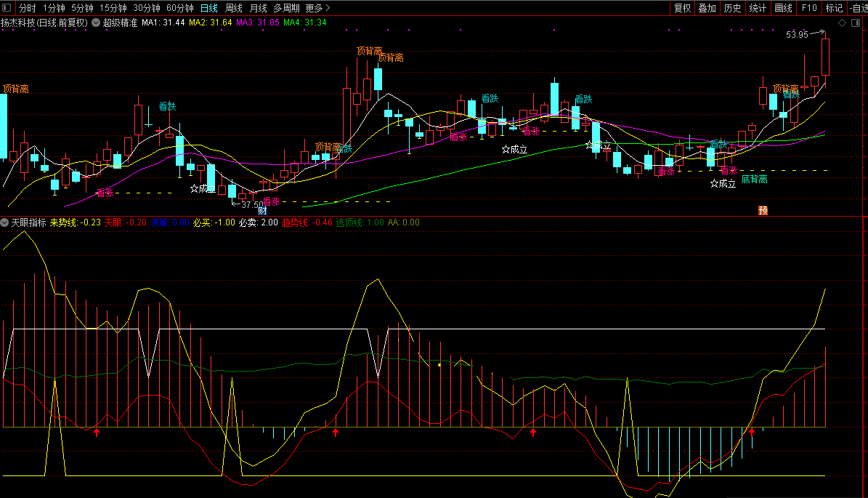Viewport: 868px width, 498px height.
Task: Click the 复权 button
Action: [x=682, y=8]
